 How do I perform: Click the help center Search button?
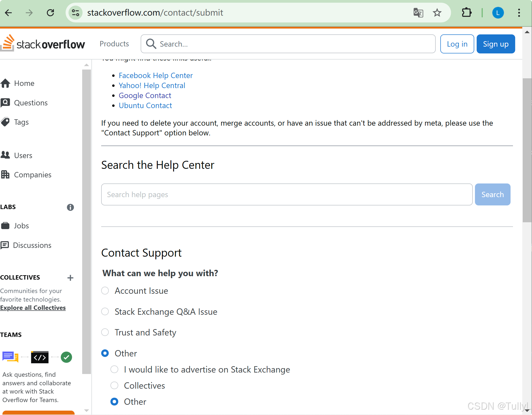point(493,194)
